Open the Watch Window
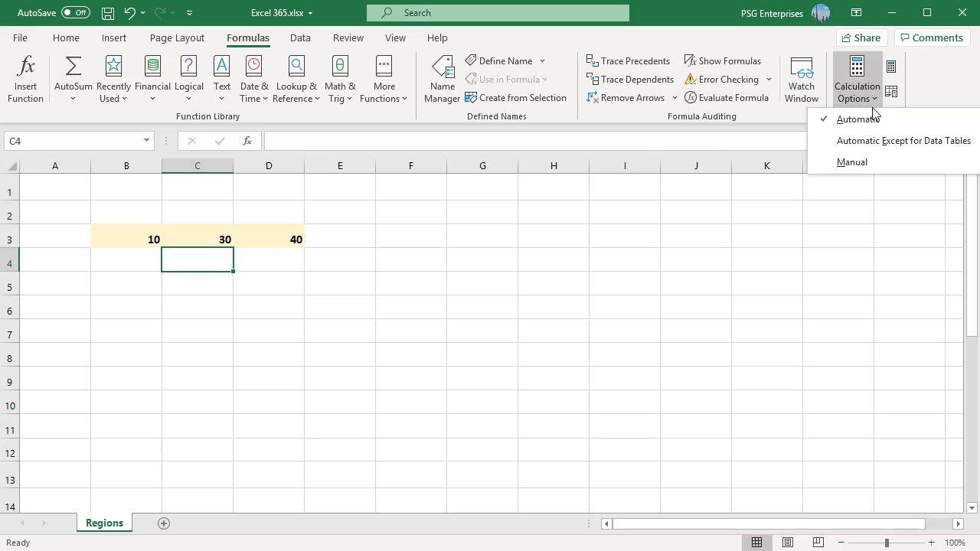This screenshot has width=980, height=551. [801, 79]
